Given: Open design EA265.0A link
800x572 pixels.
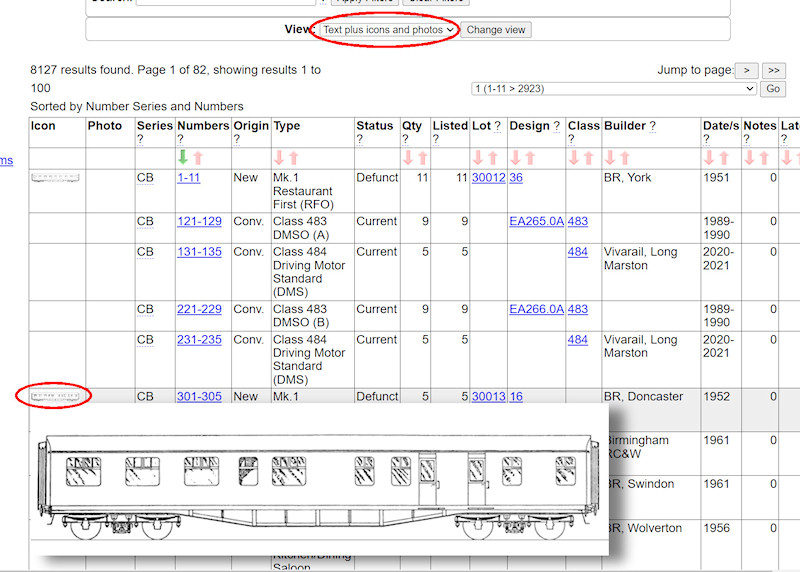Looking at the screenshot, I should [x=536, y=222].
